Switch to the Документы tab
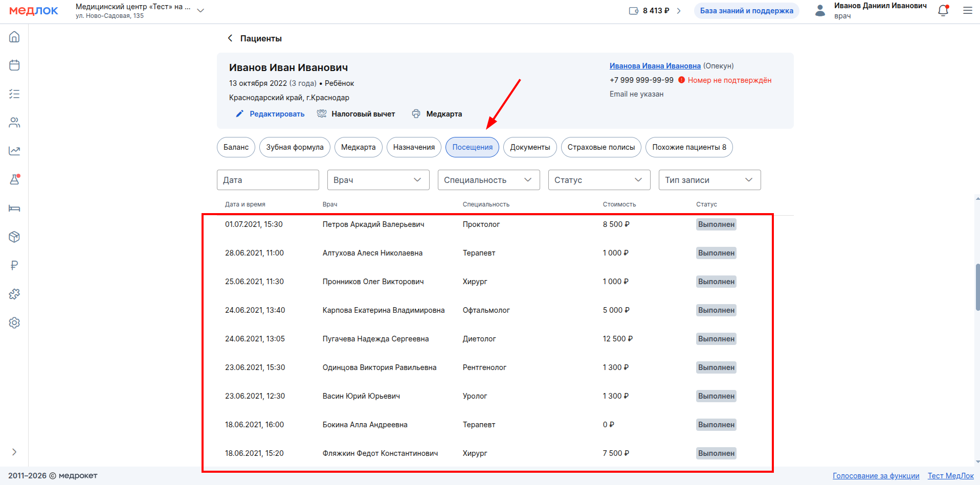Viewport: 980px width, 485px height. click(x=530, y=147)
